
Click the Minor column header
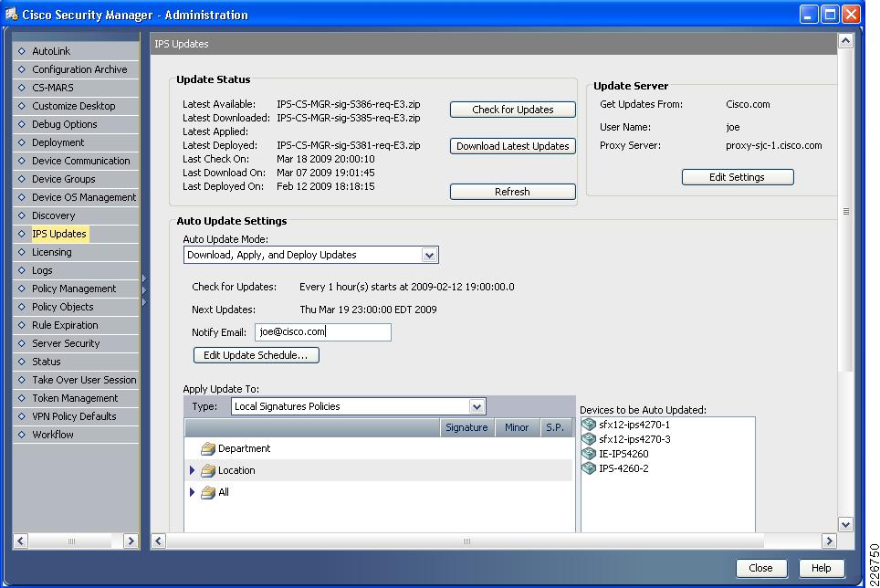[517, 427]
